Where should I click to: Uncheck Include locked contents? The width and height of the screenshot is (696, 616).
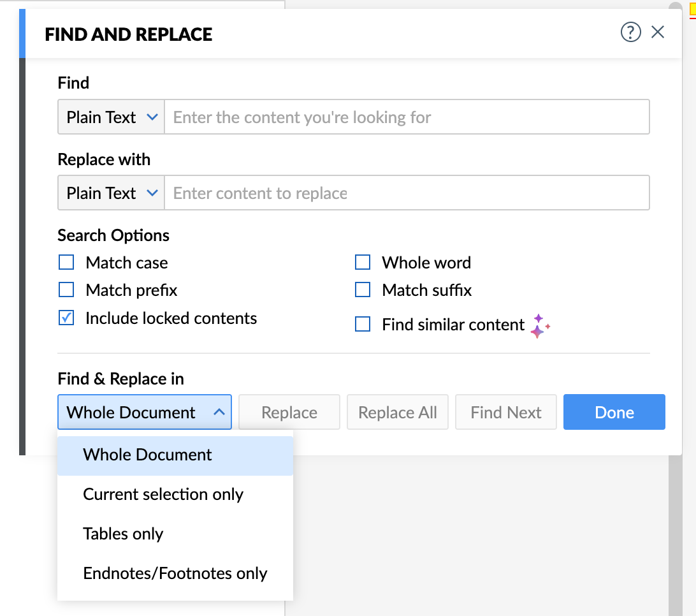tap(66, 318)
